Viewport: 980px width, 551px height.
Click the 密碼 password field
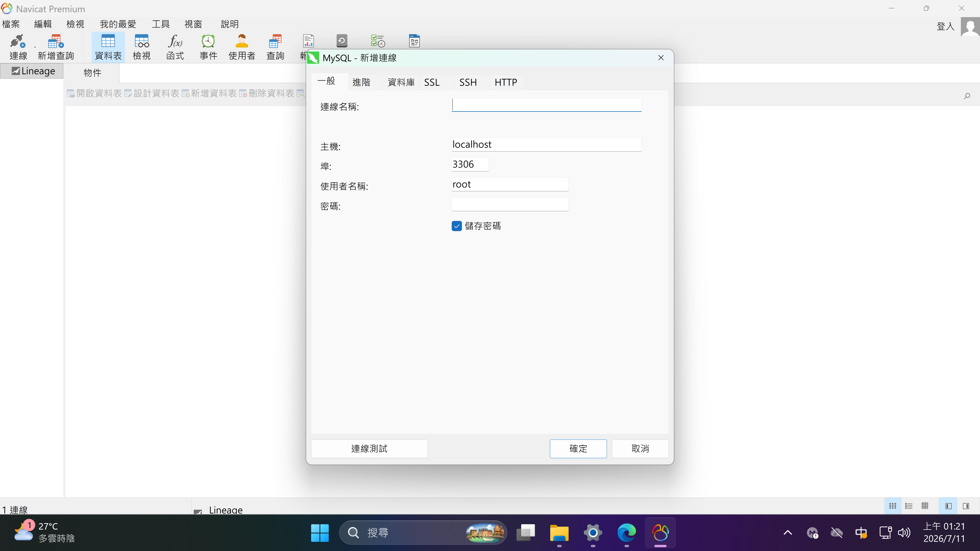tap(510, 204)
